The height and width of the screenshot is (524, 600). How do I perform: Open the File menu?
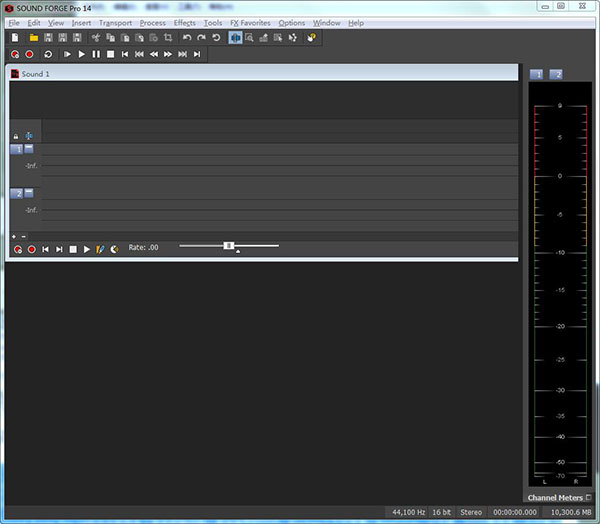[14, 23]
